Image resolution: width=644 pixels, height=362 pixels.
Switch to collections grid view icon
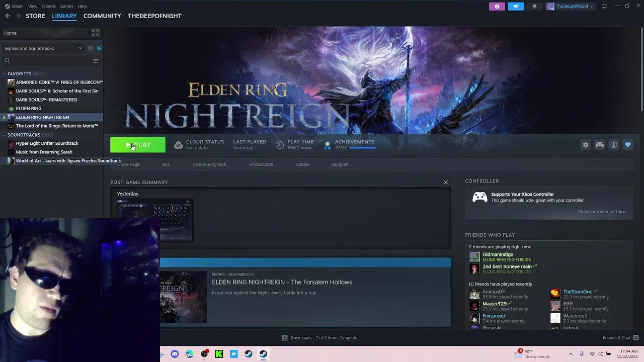point(96,33)
